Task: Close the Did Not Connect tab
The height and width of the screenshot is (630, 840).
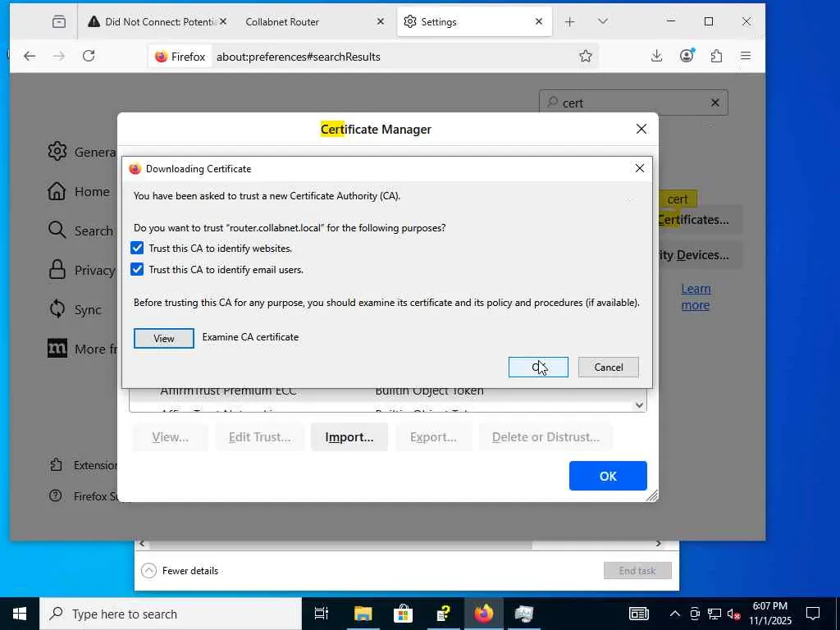Action: (x=223, y=21)
